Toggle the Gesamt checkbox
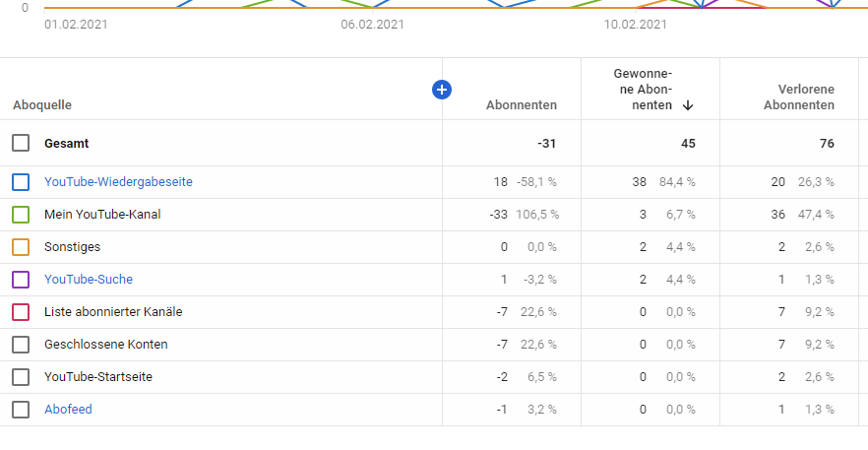 point(21,143)
